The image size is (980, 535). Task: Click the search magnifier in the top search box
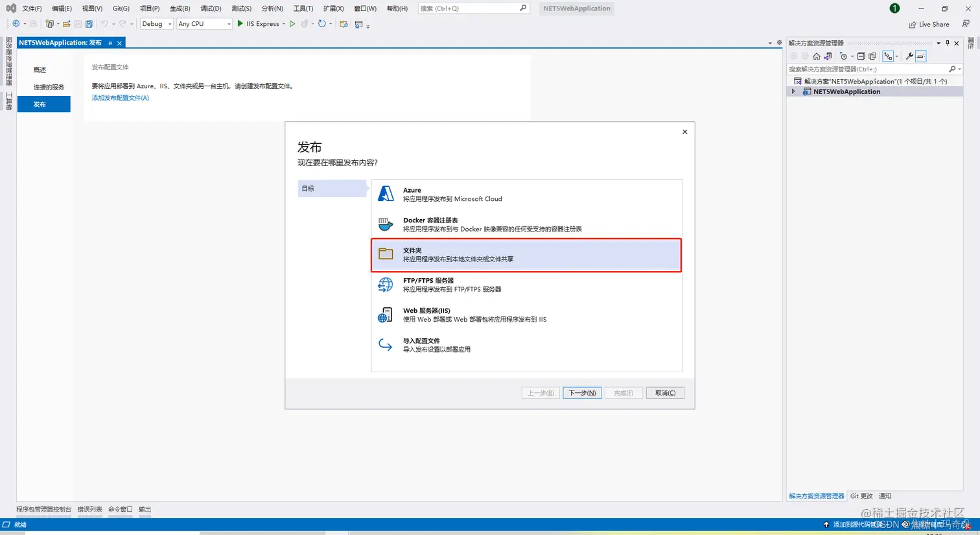pos(523,8)
